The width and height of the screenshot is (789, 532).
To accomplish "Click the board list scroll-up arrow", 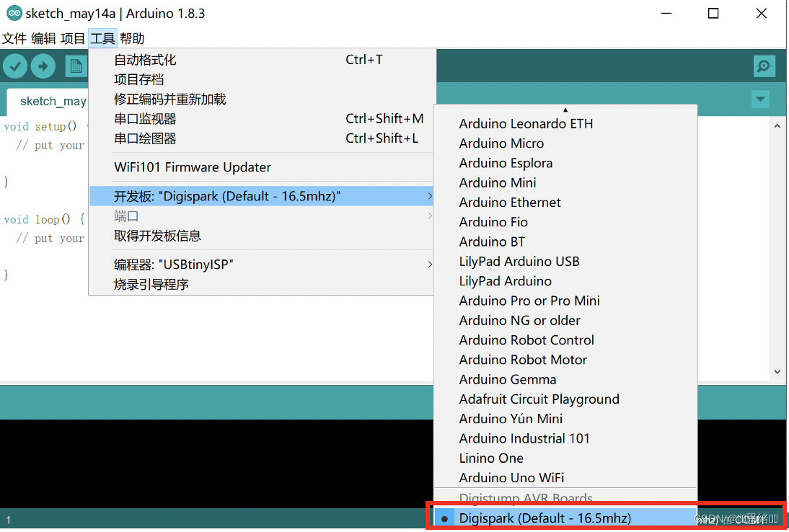I will tap(565, 110).
